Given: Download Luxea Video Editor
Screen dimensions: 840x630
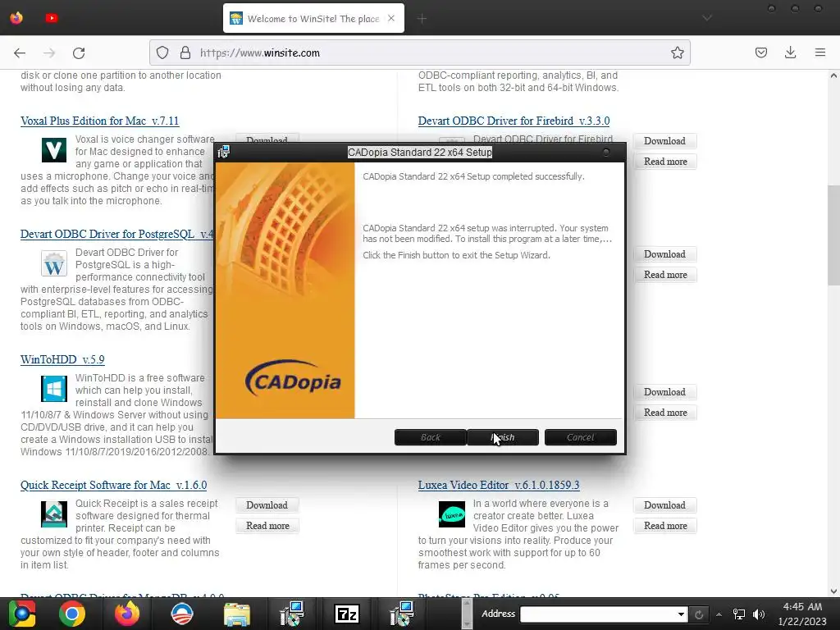Looking at the screenshot, I should click(x=664, y=505).
